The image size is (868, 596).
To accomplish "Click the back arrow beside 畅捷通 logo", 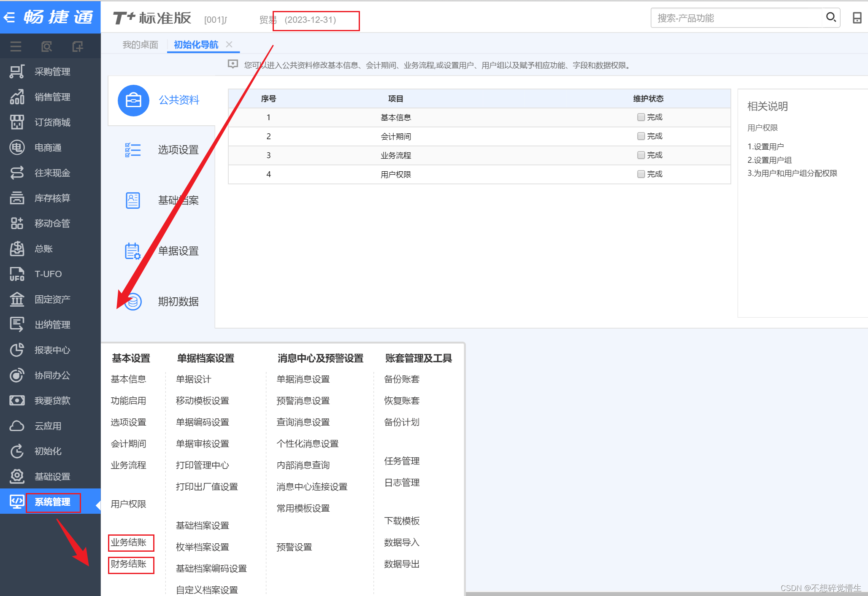I will coord(9,17).
